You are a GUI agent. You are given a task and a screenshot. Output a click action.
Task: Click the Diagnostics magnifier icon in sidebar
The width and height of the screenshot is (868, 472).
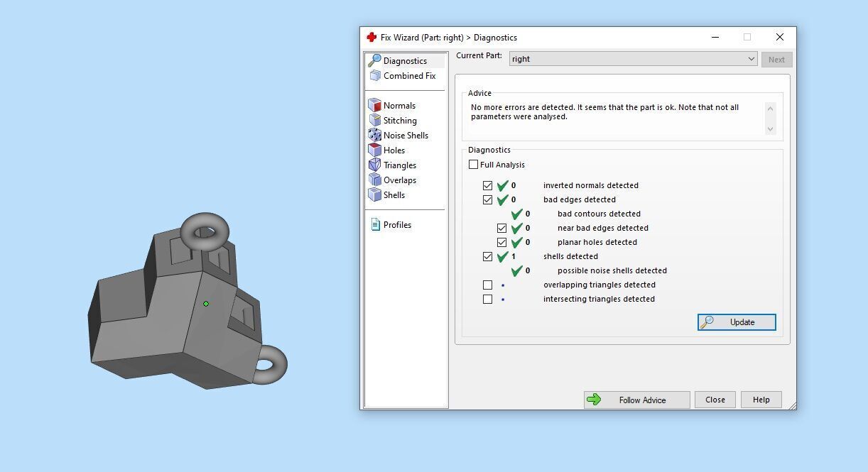pyautogui.click(x=374, y=61)
